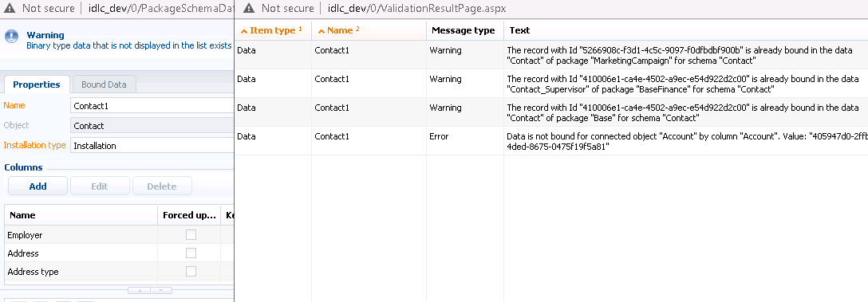Select the Address type column row
Viewport: 868px width, 302px height.
click(120, 271)
